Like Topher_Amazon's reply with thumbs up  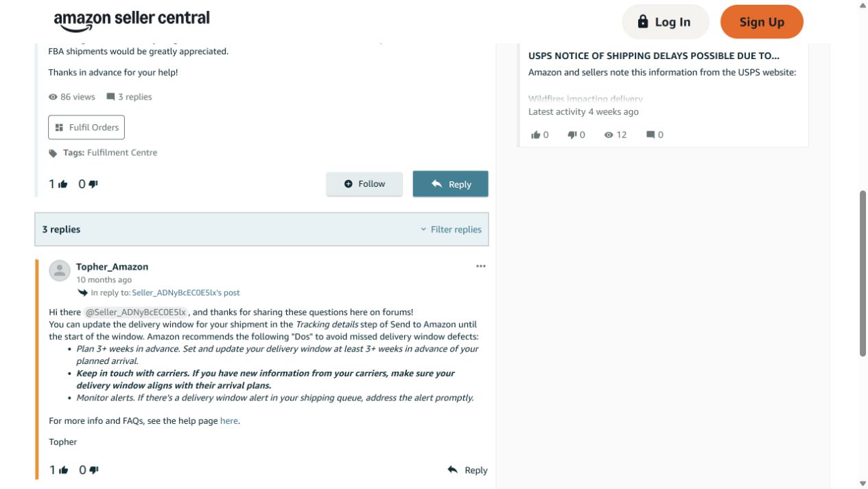[63, 470]
